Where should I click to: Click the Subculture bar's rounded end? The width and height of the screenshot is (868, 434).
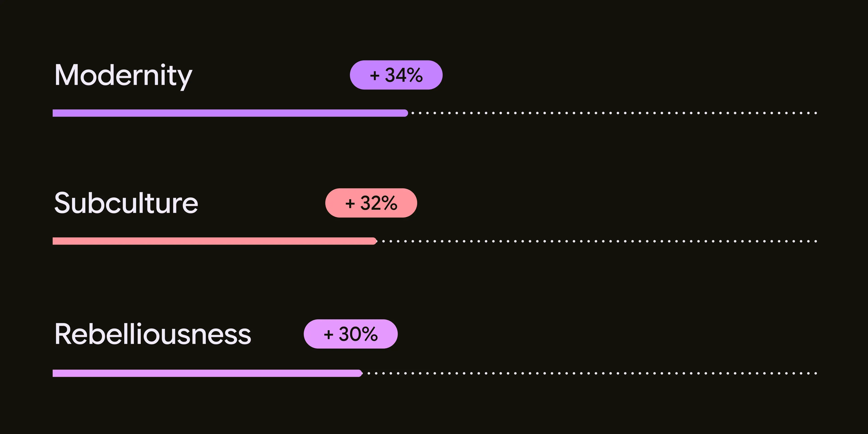(x=374, y=241)
